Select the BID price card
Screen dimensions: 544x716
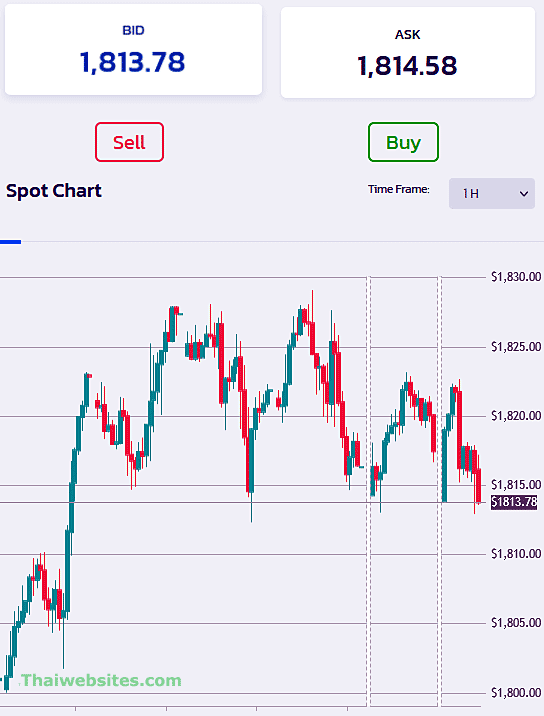click(x=133, y=50)
